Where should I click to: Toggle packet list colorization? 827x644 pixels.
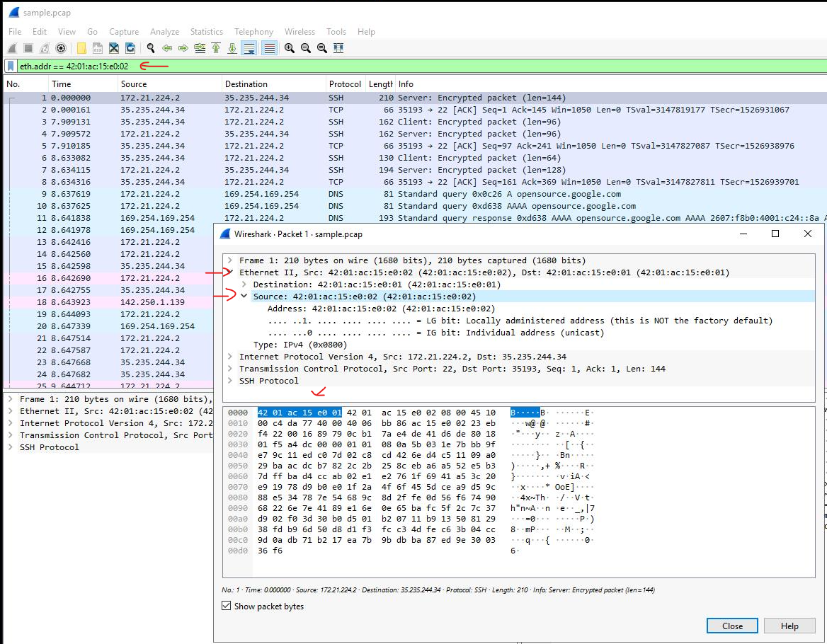[269, 48]
